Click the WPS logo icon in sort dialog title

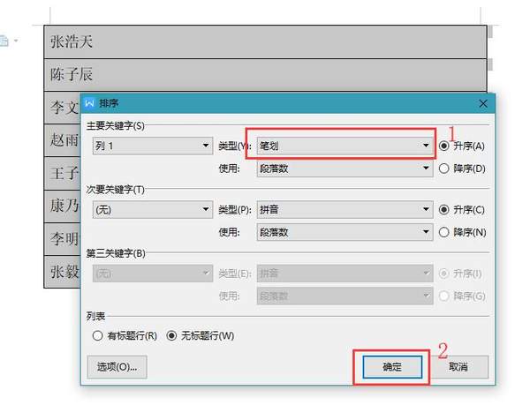(x=89, y=103)
